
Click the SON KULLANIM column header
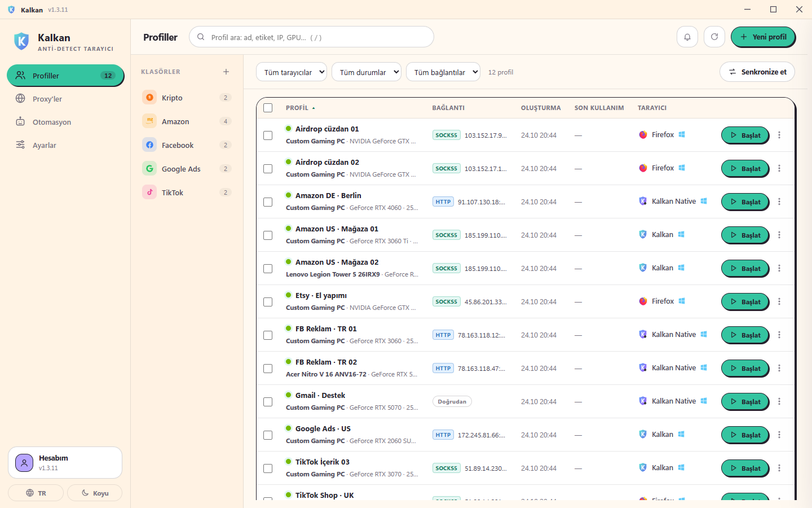click(599, 108)
